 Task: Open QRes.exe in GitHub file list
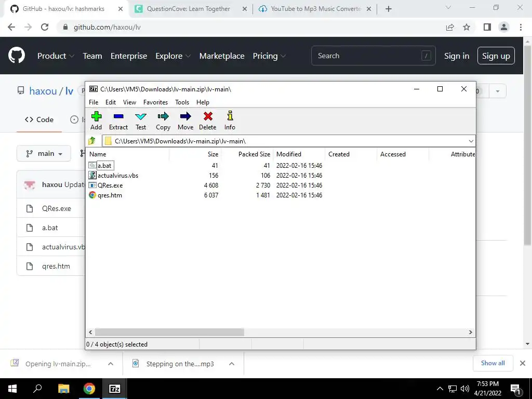click(56, 209)
